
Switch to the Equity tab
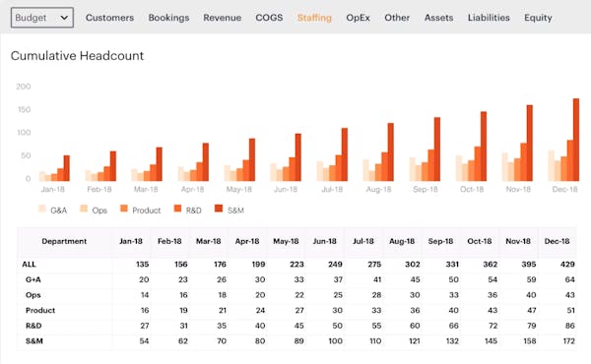tap(538, 18)
